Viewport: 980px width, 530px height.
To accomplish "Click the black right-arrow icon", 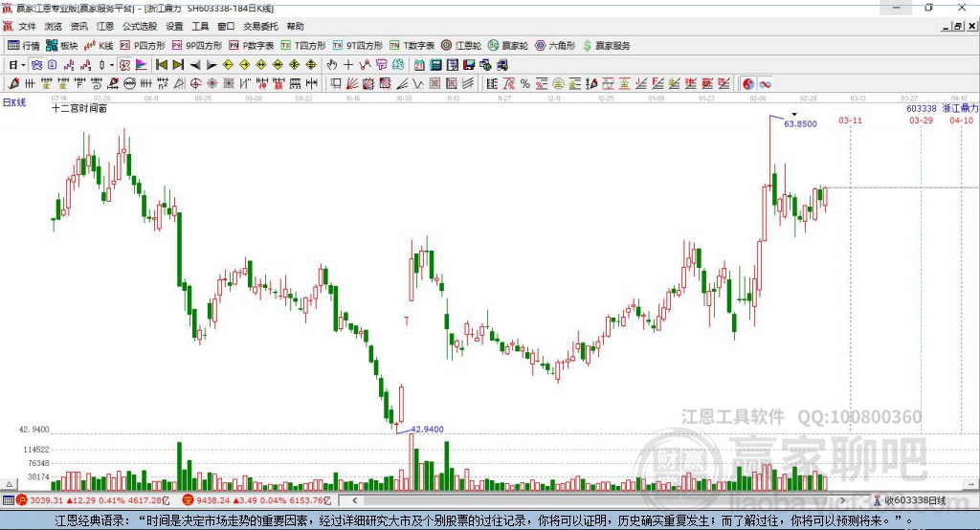I will (212, 65).
